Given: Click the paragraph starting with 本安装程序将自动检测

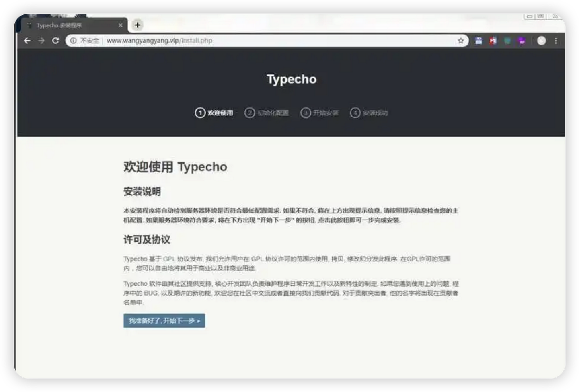Looking at the screenshot, I should 291,215.
